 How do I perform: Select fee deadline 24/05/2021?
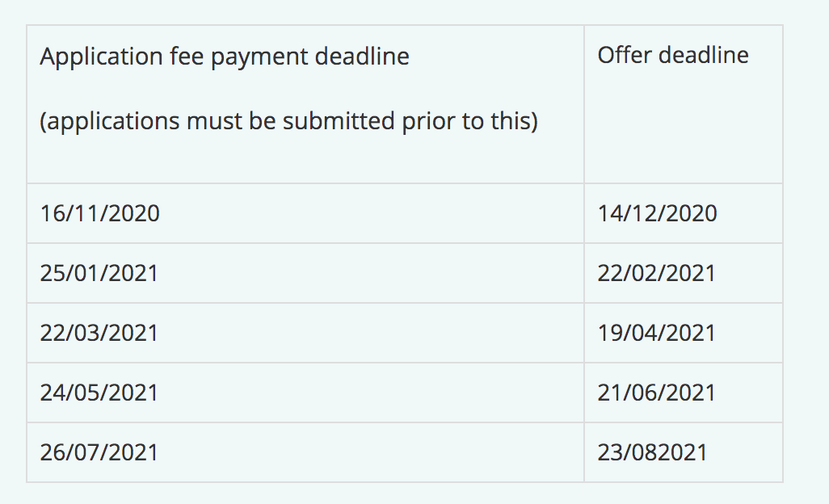click(99, 393)
